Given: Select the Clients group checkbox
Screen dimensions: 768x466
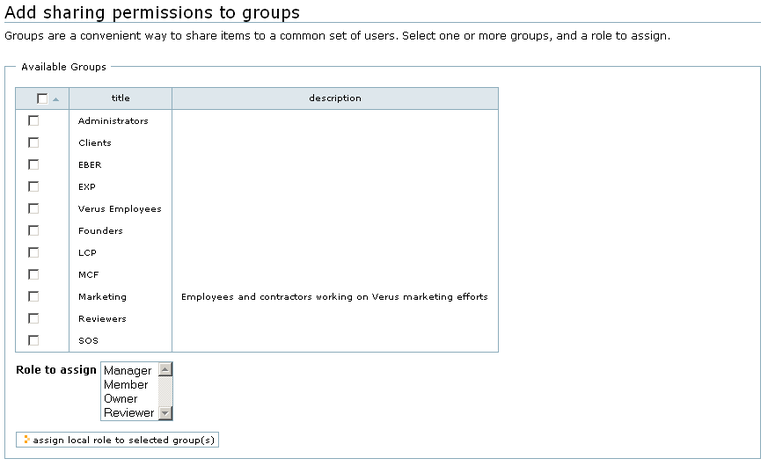Looking at the screenshot, I should (34, 143).
